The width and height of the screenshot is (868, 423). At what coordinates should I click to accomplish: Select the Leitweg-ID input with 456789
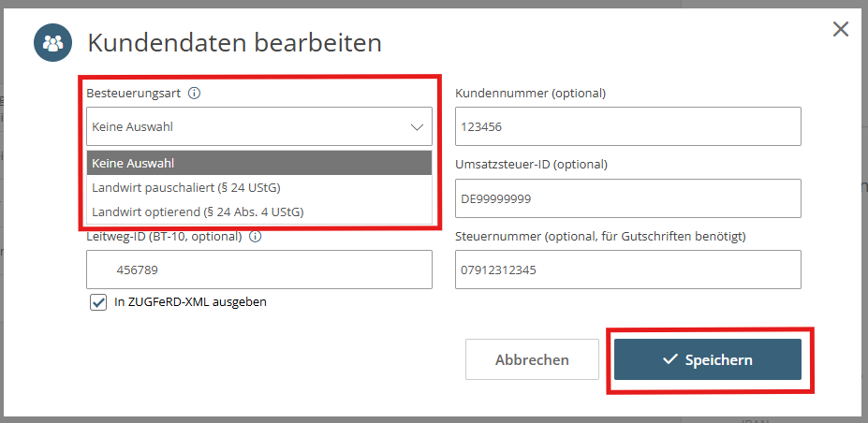[x=259, y=270]
